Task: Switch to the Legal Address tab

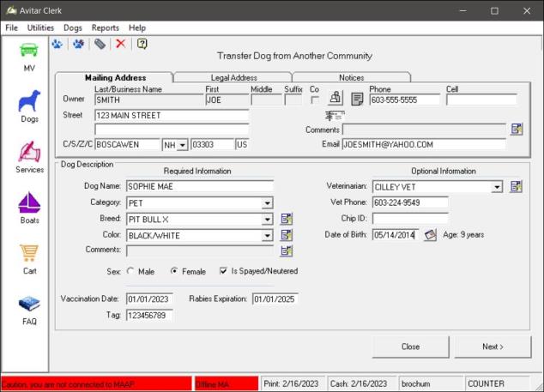Action: 233,77
